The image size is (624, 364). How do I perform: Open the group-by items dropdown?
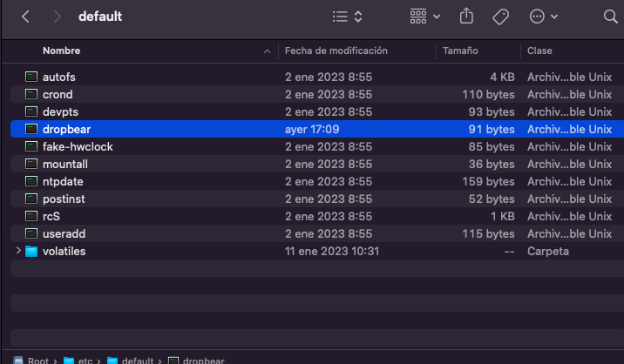pos(424,17)
